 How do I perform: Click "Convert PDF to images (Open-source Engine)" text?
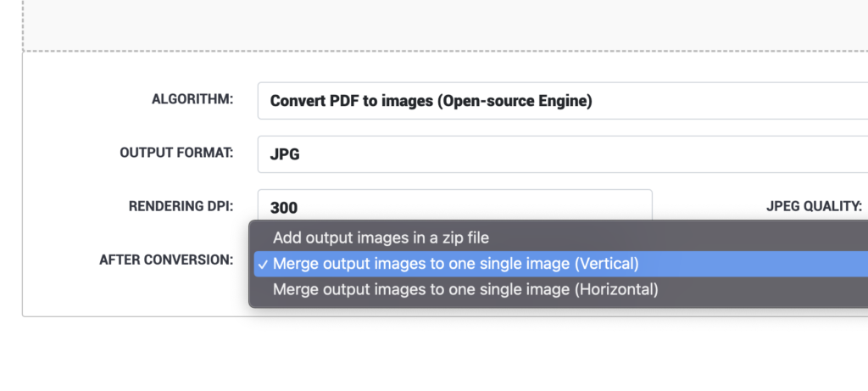point(431,101)
